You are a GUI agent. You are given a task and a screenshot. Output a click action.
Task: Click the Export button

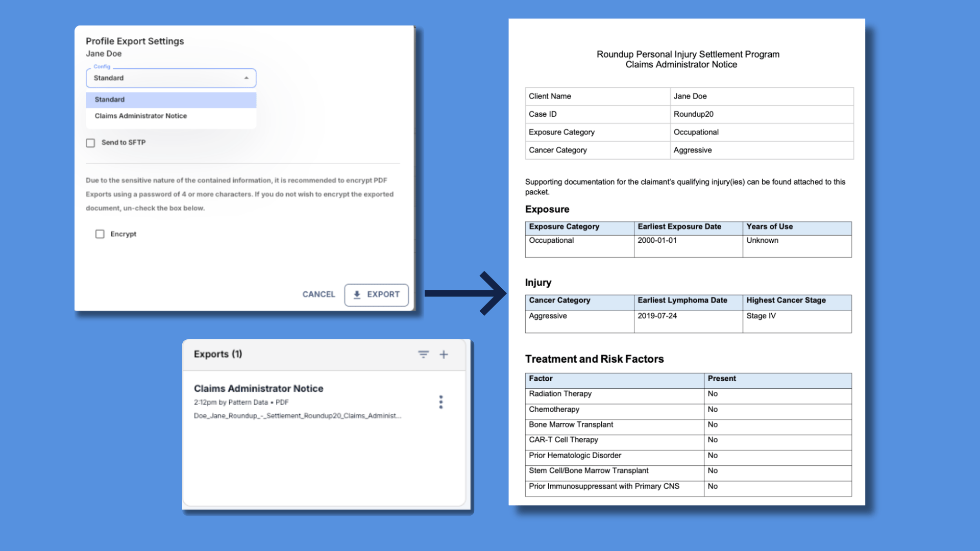pyautogui.click(x=377, y=295)
